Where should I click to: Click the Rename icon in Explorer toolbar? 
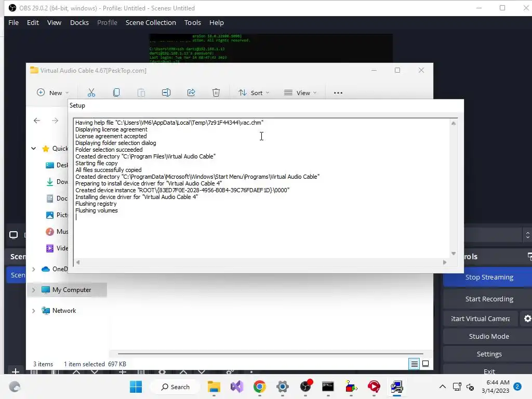[x=166, y=92]
